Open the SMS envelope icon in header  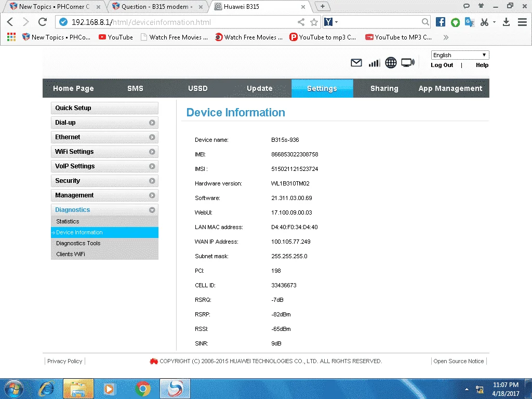(x=356, y=63)
